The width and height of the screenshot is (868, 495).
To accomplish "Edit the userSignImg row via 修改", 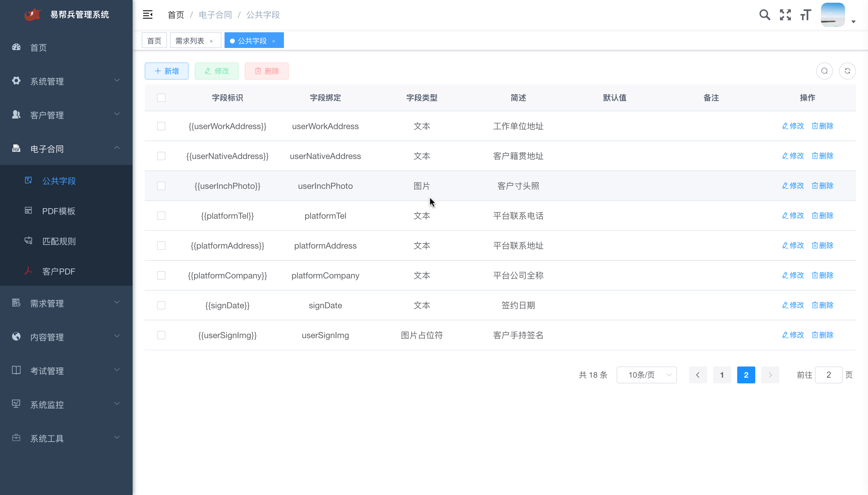I will click(x=793, y=335).
